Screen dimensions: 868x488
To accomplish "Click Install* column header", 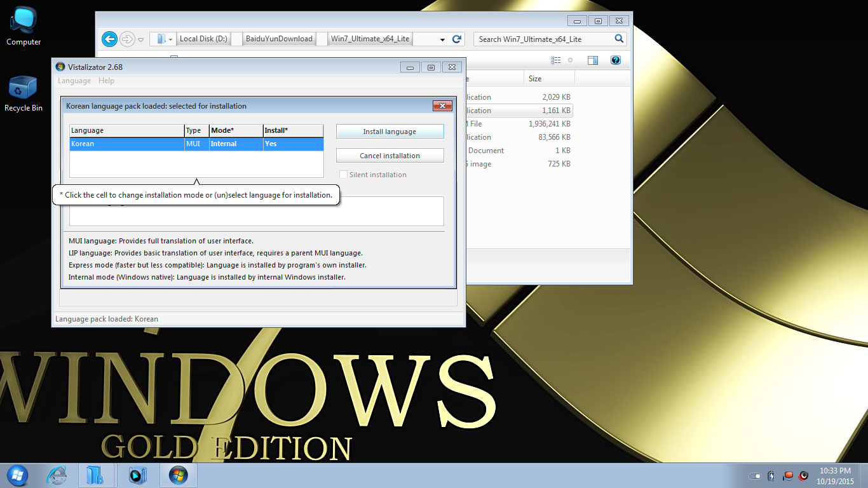I will (293, 130).
